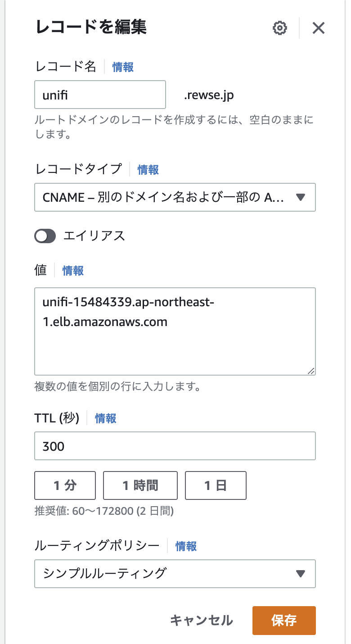Click the 情報 icon next to 値
The height and width of the screenshot is (644, 351).
point(72,270)
